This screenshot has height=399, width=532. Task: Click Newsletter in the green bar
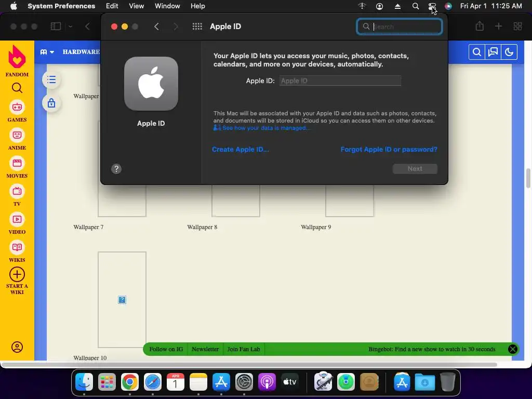(x=205, y=349)
